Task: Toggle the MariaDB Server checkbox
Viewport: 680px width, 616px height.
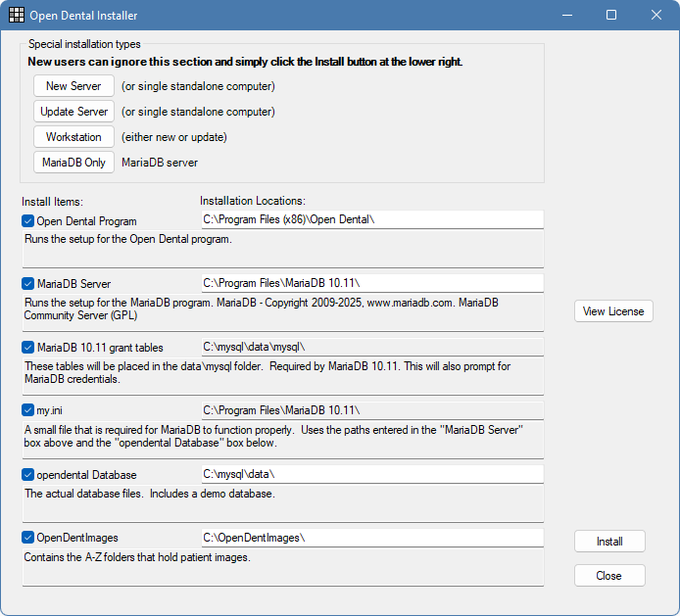Action: pyautogui.click(x=27, y=284)
